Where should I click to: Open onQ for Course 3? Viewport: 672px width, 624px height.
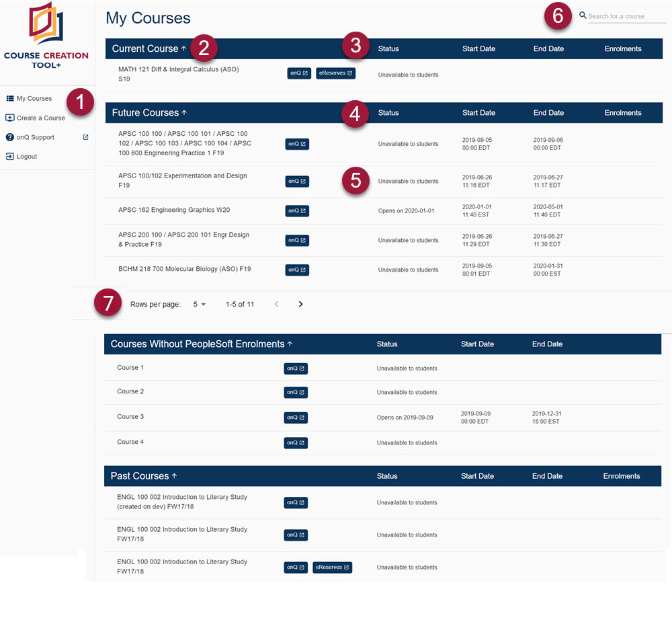pyautogui.click(x=296, y=418)
